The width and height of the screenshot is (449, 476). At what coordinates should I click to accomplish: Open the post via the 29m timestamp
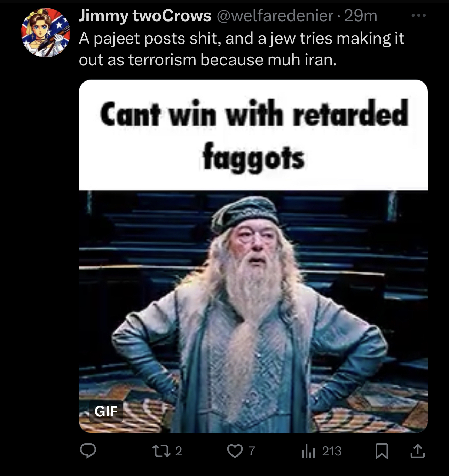(361, 16)
